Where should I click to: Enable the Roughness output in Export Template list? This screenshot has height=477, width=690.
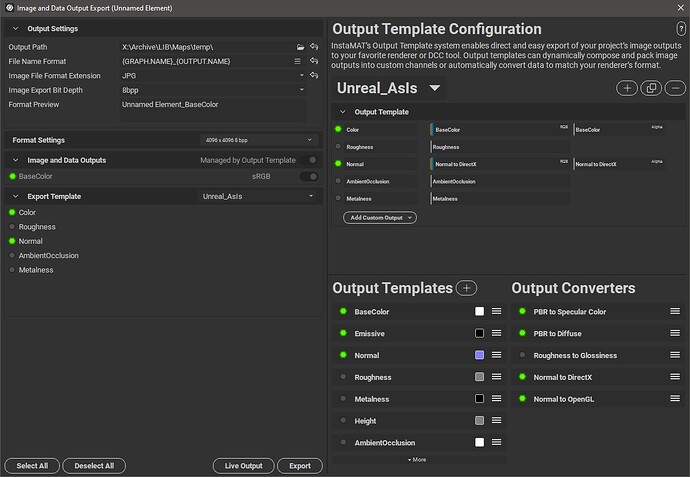point(13,227)
